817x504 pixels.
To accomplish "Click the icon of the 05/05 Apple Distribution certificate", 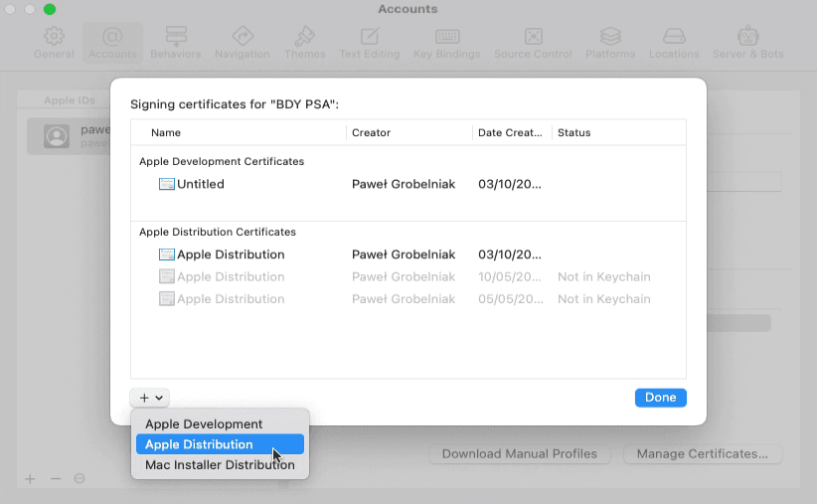I will pos(167,299).
